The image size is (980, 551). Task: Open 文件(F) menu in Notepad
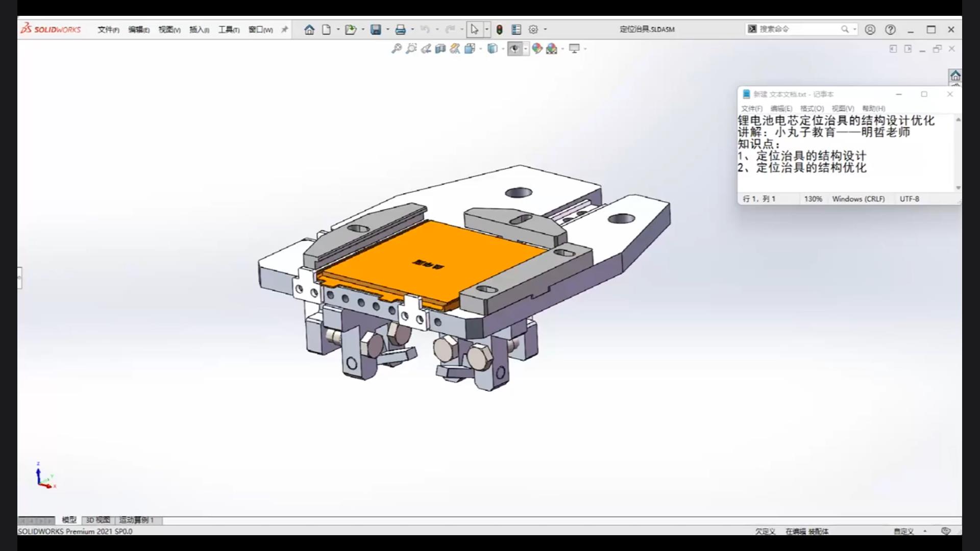(751, 109)
